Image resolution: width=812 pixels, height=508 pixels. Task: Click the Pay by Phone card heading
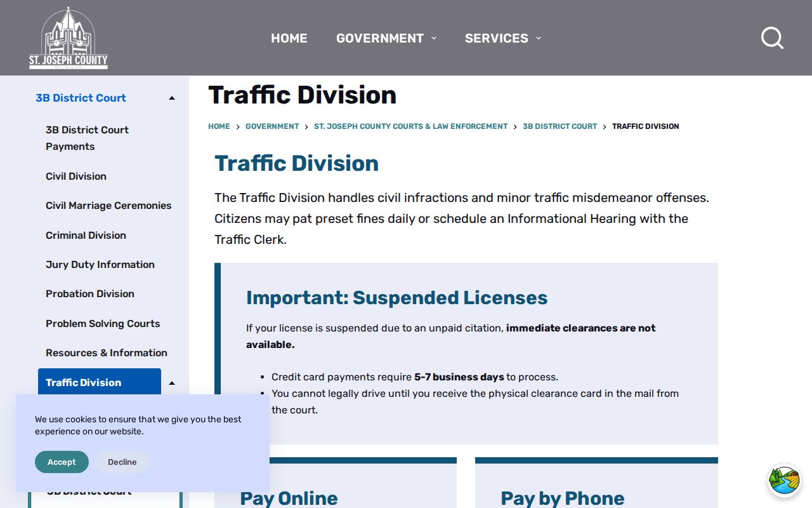(563, 498)
